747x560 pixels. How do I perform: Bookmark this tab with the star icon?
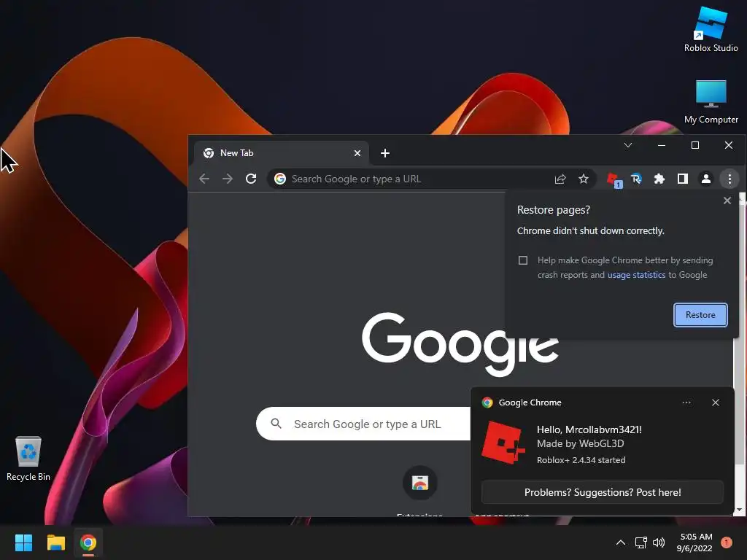pyautogui.click(x=584, y=179)
